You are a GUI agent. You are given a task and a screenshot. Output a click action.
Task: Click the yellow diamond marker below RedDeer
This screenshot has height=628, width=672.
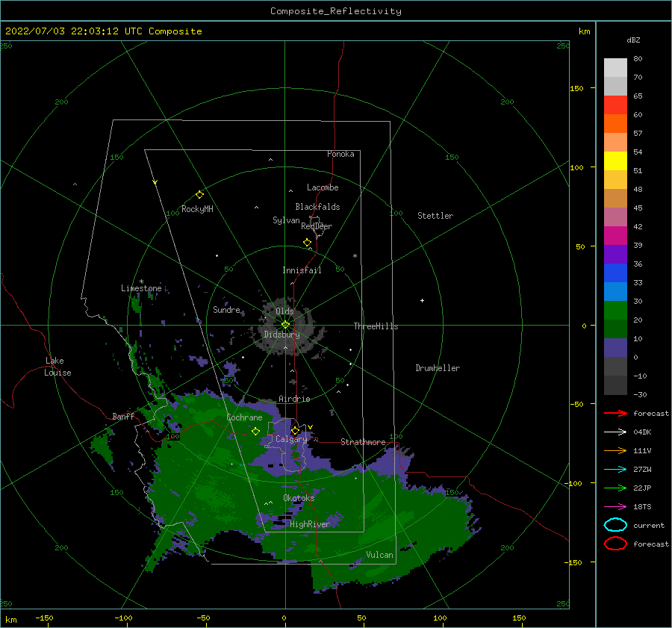click(308, 243)
